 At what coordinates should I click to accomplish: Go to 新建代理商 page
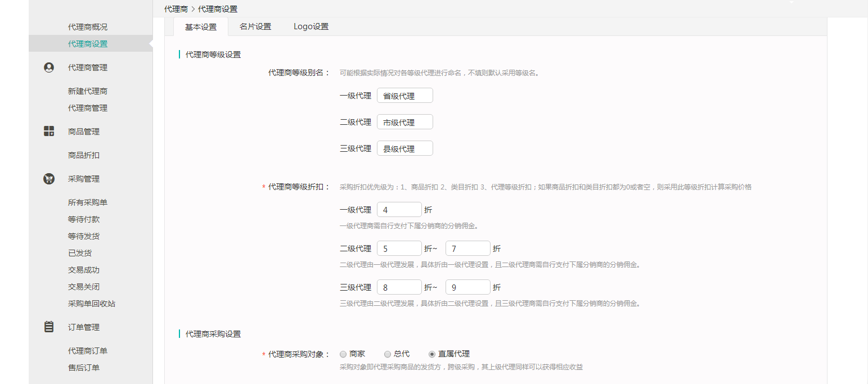(88, 91)
